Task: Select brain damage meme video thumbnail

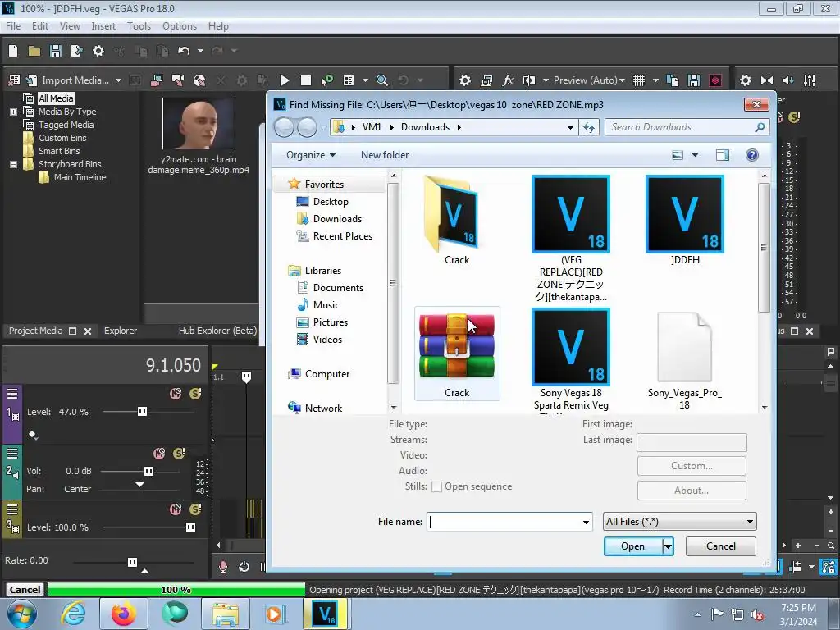Action: coord(199,123)
